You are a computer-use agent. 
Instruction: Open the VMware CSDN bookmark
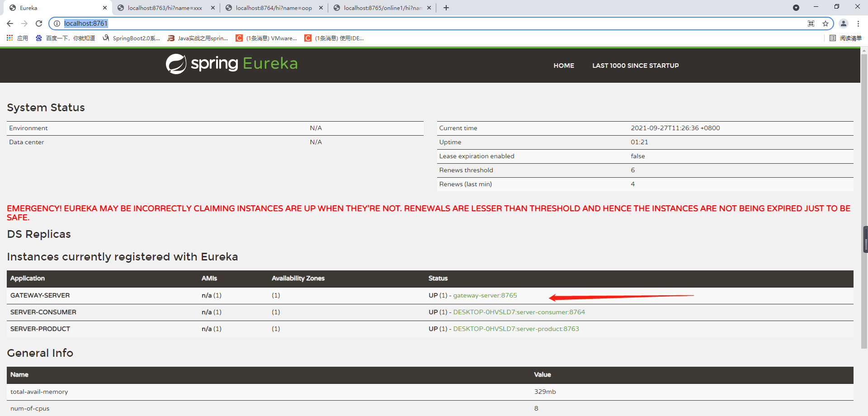[266, 38]
